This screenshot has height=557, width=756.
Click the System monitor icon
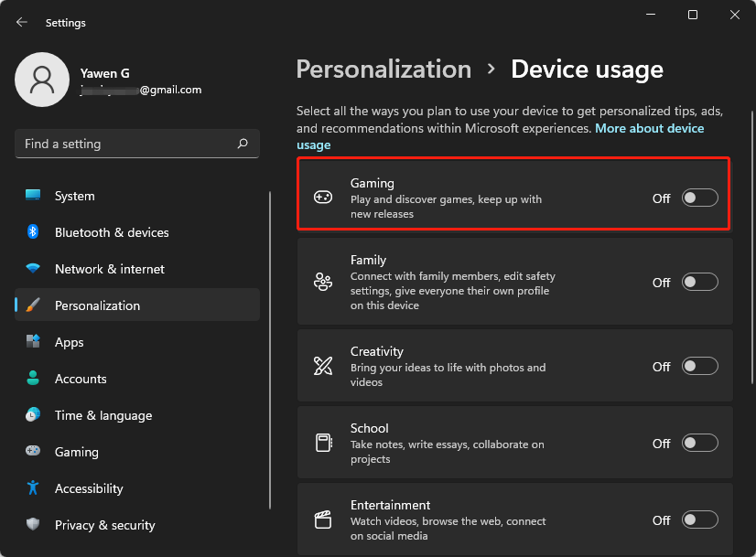click(x=33, y=195)
